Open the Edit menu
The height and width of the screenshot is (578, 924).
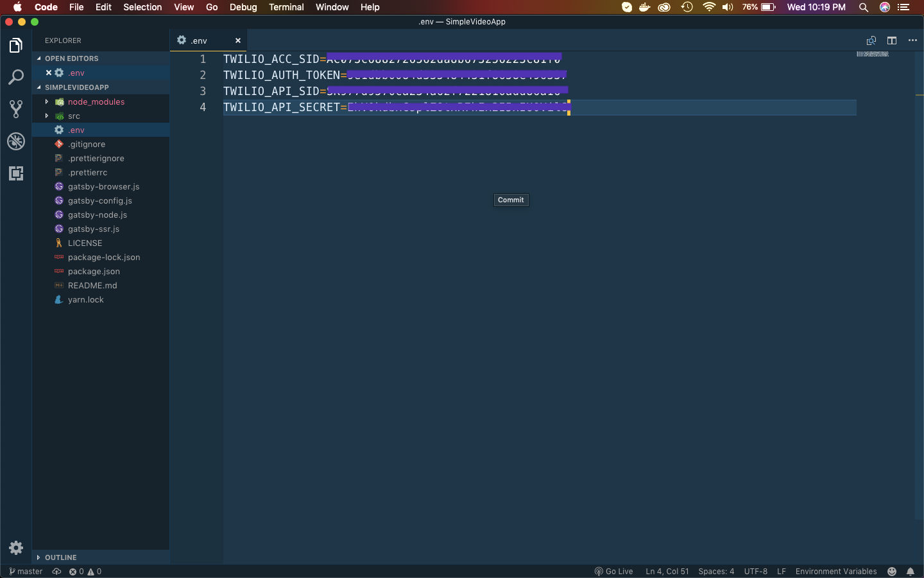[x=103, y=7]
